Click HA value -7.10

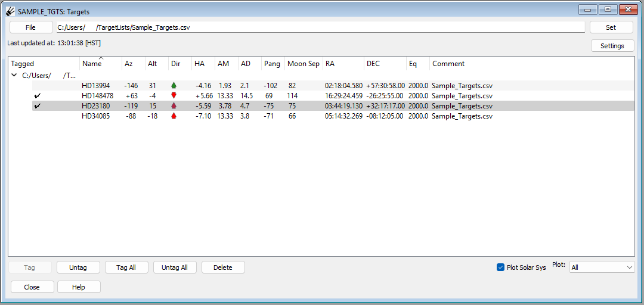(x=203, y=116)
